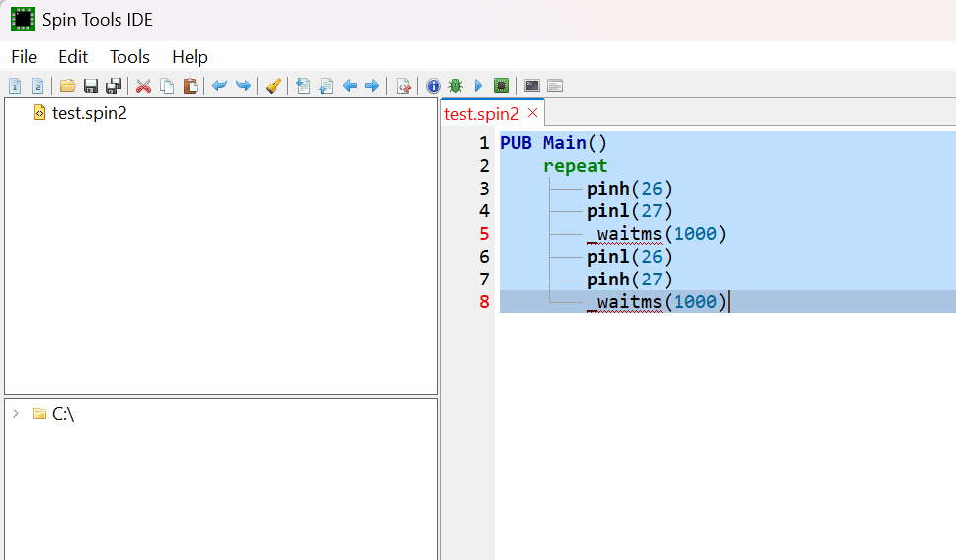Click the broom format source icon
The height and width of the screenshot is (560, 956).
click(273, 86)
